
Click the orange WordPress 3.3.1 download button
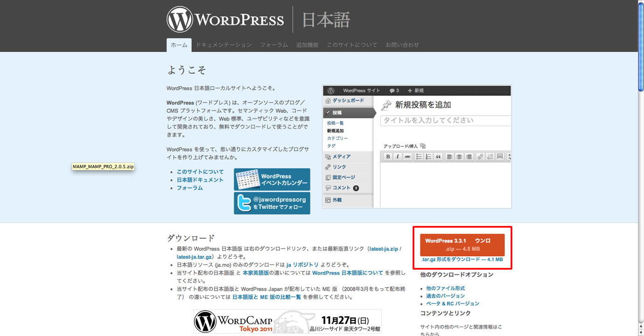coord(462,245)
